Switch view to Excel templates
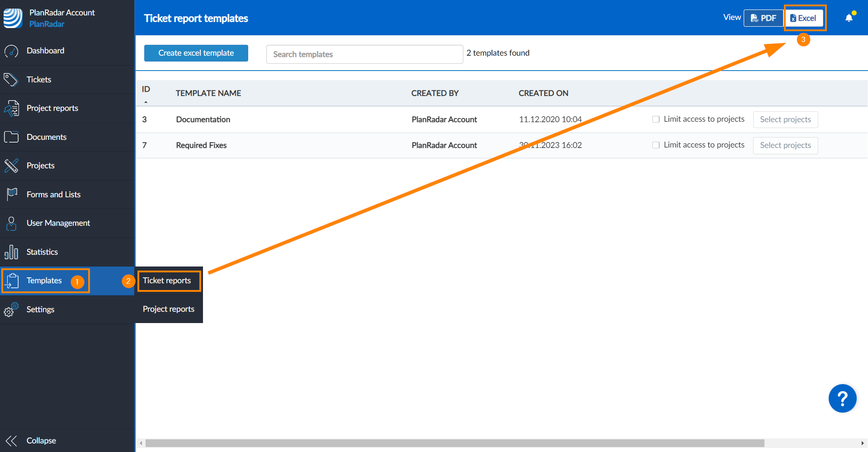The height and width of the screenshot is (452, 868). point(803,18)
